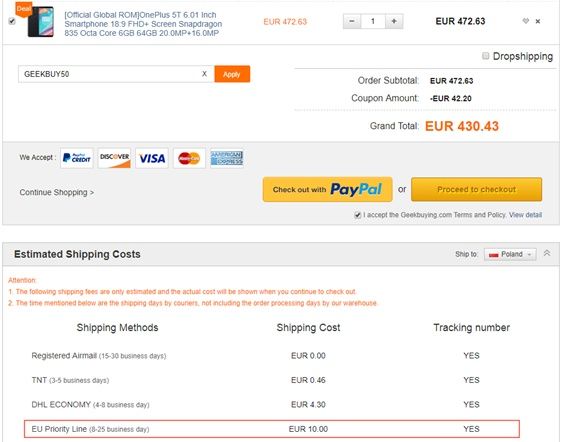
Task: Uncheck the OnePlus 5T item checkbox
Action: (12, 21)
